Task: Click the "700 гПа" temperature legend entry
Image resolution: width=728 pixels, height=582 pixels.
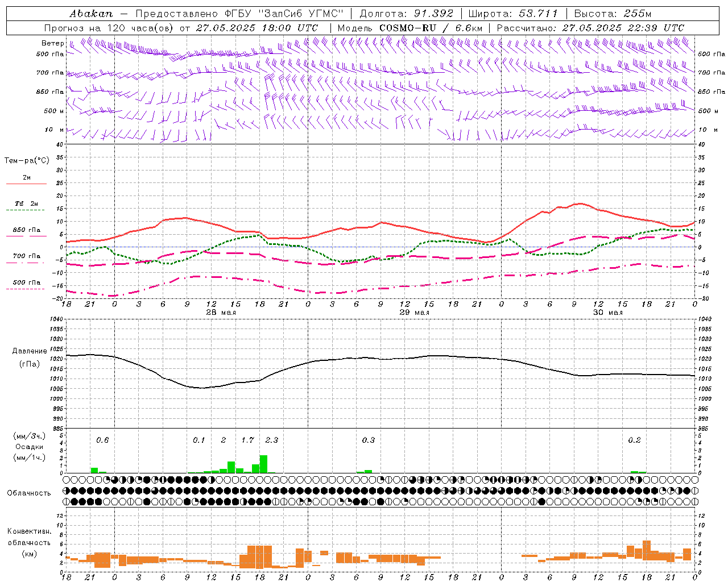Action: tap(27, 256)
